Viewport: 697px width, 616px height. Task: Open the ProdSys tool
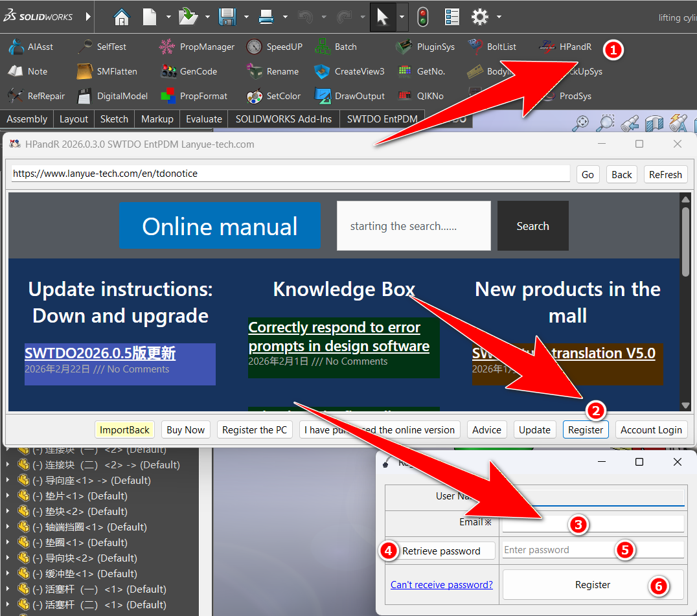[569, 96]
